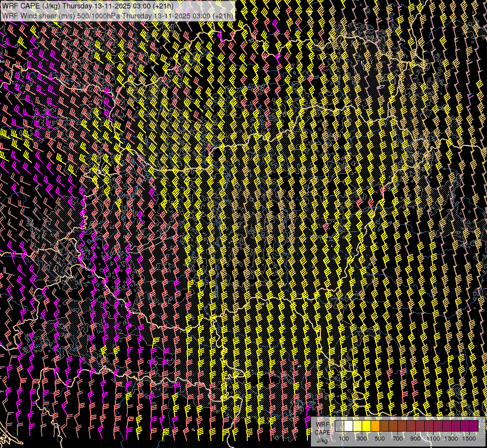
Task: Click the CAPE label in the legend
Action: (x=322, y=432)
